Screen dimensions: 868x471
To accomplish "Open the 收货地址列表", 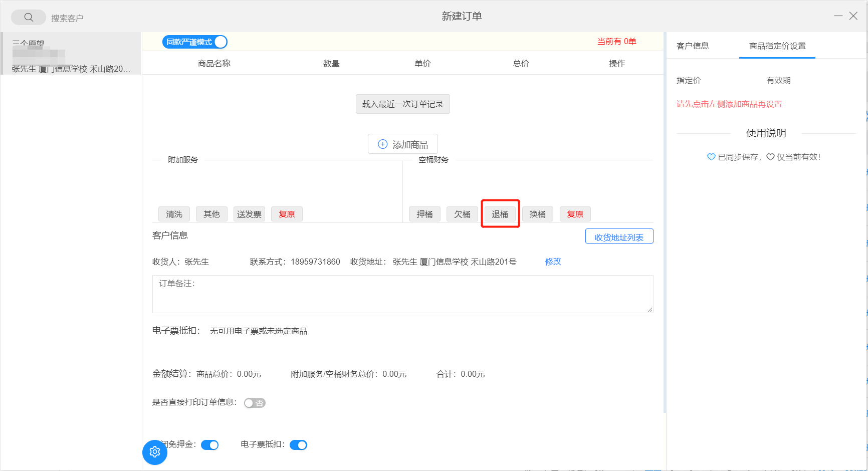I will [x=619, y=237].
